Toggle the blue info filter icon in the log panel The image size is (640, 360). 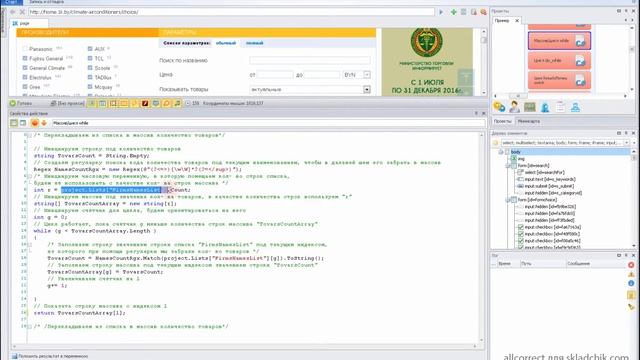pyautogui.click(x=631, y=283)
